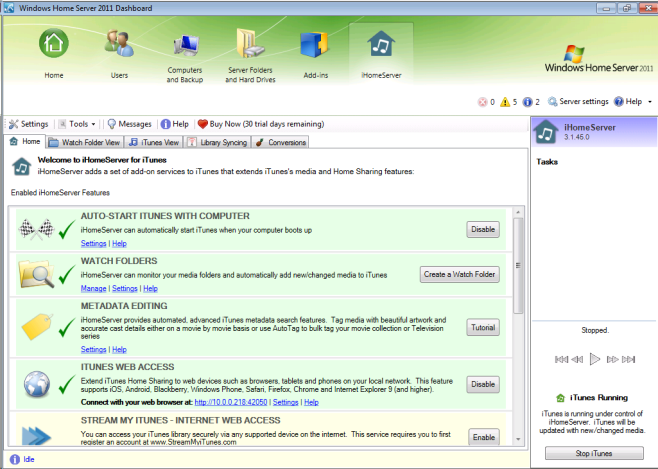Open Server settings
Viewport: 658px width, 469px height.
(578, 102)
